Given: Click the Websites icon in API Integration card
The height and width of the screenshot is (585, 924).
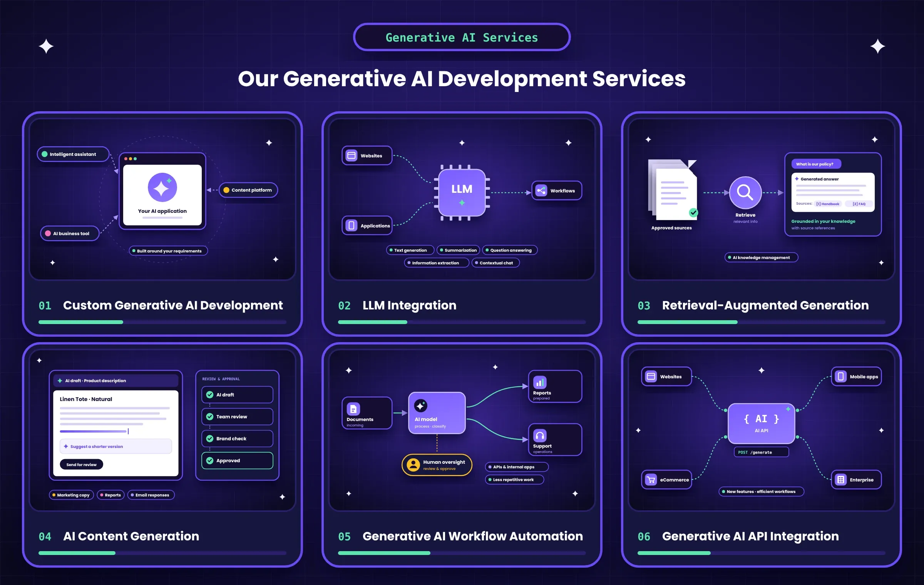Looking at the screenshot, I should [x=651, y=376].
